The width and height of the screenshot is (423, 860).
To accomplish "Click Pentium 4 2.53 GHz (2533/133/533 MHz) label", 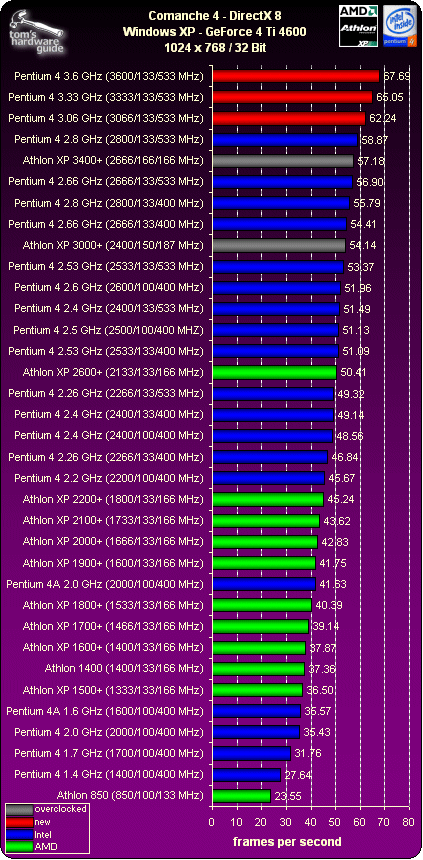I will (x=106, y=266).
